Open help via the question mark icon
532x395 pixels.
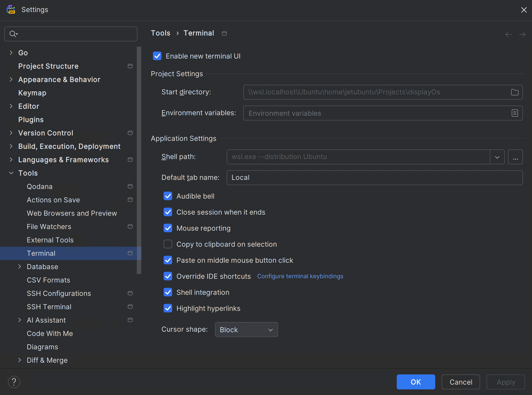(x=14, y=382)
